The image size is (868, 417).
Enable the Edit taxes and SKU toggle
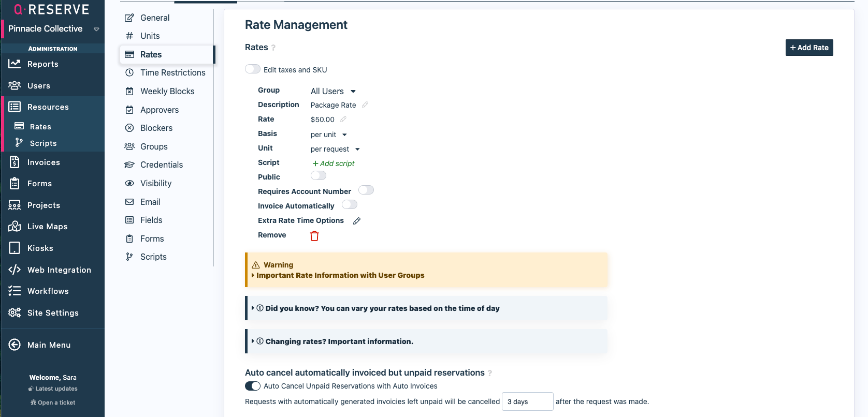(253, 69)
